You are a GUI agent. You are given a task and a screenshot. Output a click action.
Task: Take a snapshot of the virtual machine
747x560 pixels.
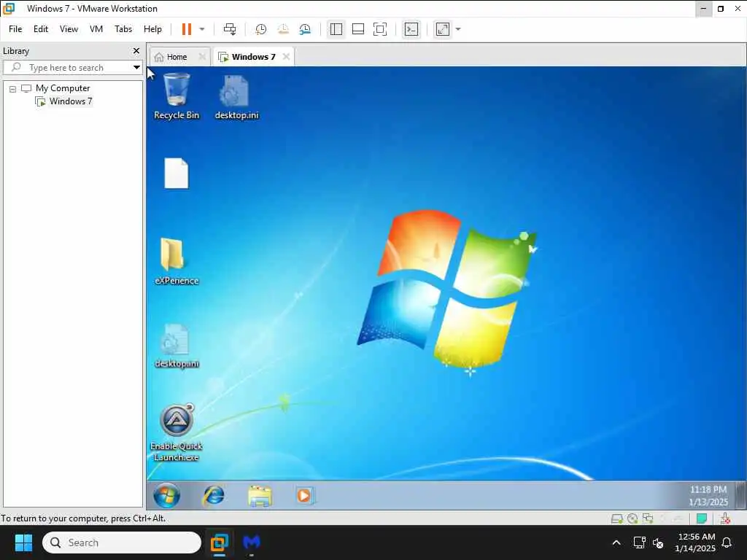(260, 29)
